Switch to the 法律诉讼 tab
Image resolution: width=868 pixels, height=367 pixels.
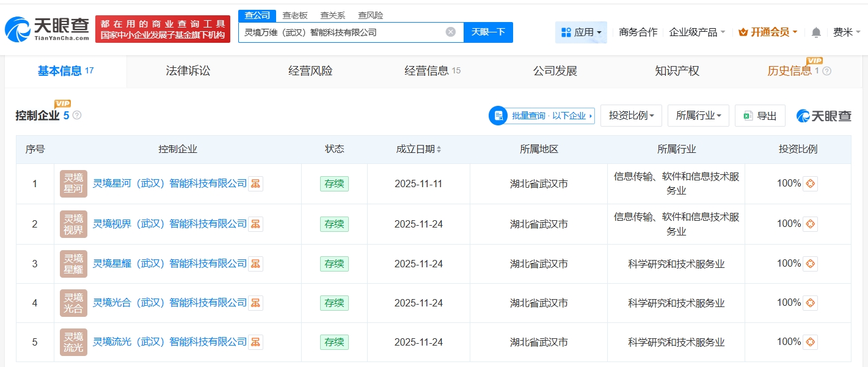(x=188, y=71)
